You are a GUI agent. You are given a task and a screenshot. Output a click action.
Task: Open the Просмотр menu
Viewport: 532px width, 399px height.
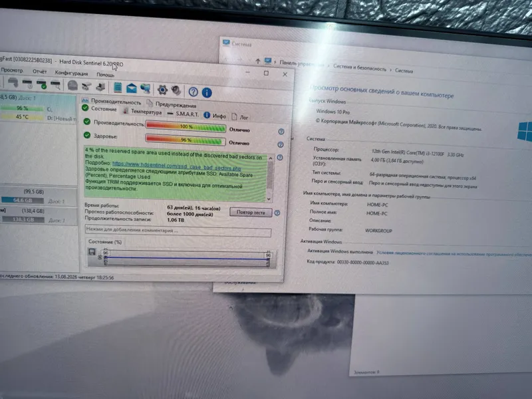(12, 70)
